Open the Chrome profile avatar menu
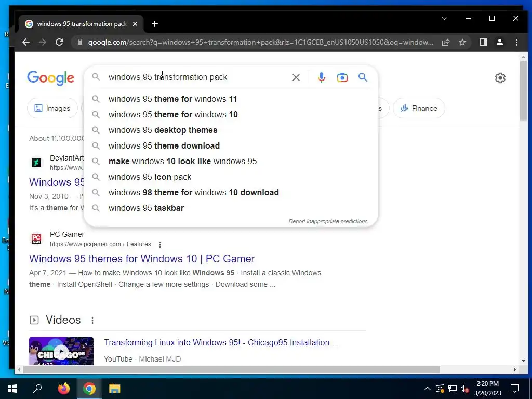Screen dimensions: 532x399 (x=499, y=42)
